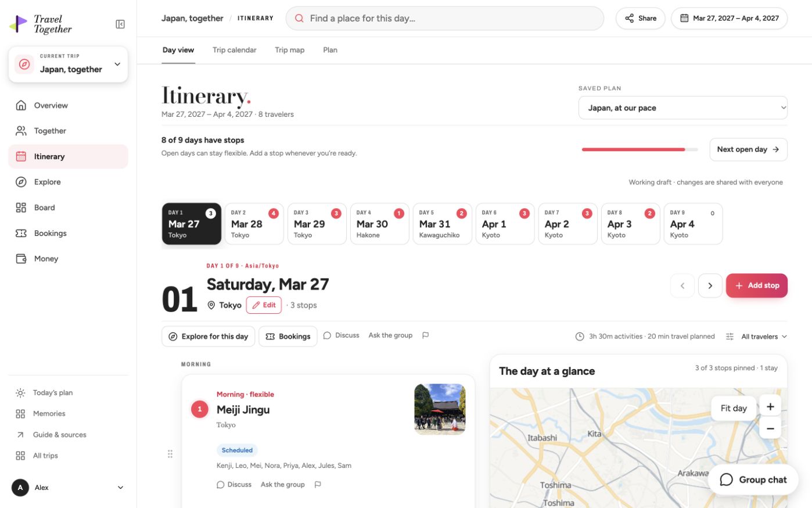Open the current trip switcher dropdown
This screenshot has height=508, width=812.
coord(69,64)
